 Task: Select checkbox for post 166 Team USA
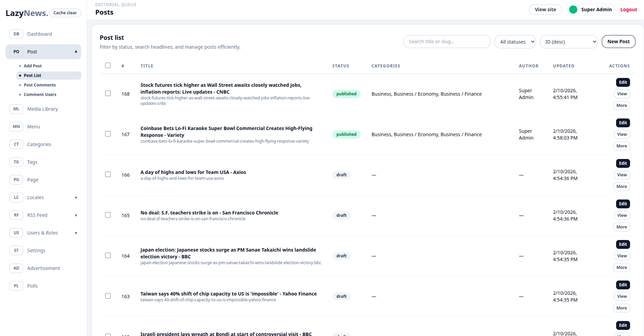(108, 174)
